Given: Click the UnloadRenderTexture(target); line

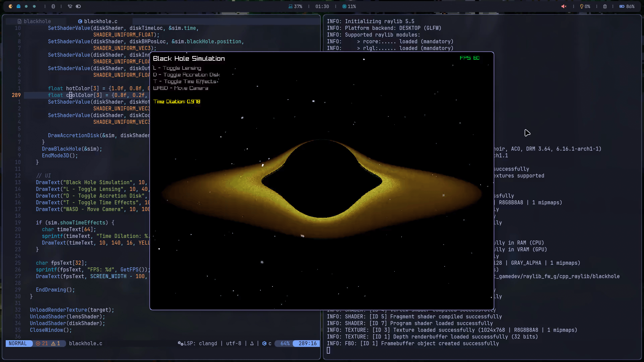Looking at the screenshot, I should coord(72,310).
